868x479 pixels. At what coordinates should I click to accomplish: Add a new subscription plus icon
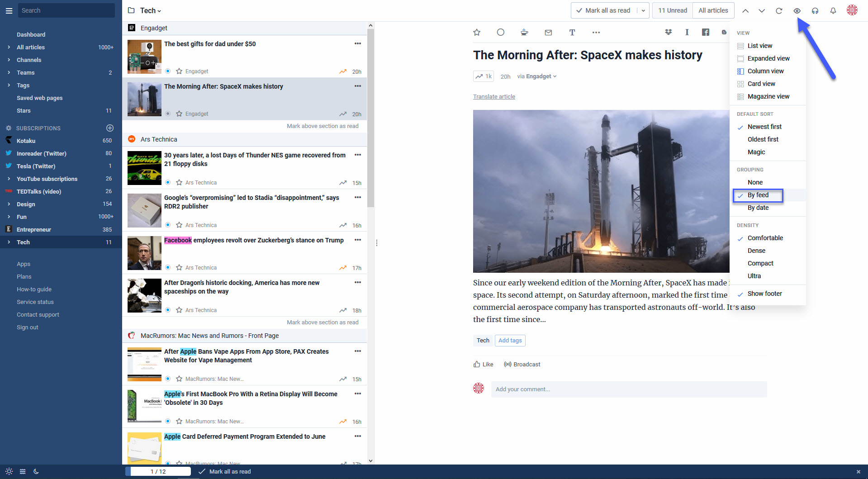[110, 128]
